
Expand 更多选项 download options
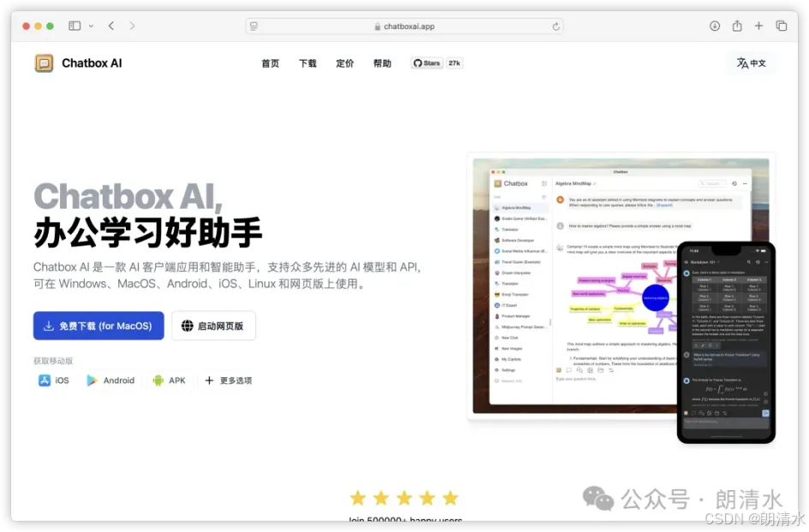(x=228, y=381)
